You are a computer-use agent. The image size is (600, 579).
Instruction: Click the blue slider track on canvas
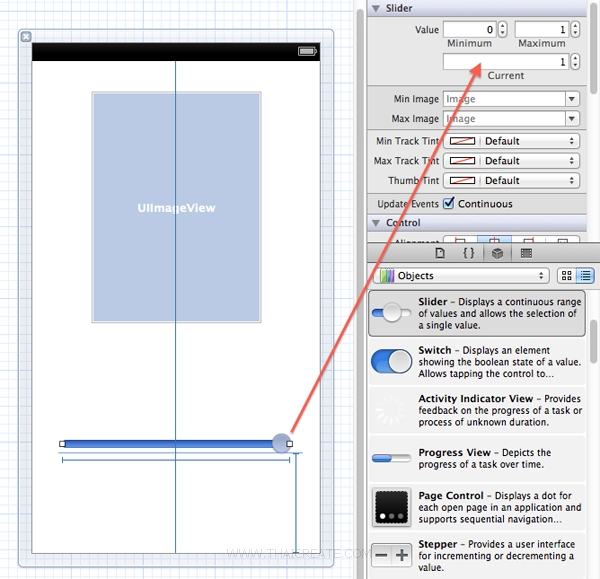coord(168,444)
